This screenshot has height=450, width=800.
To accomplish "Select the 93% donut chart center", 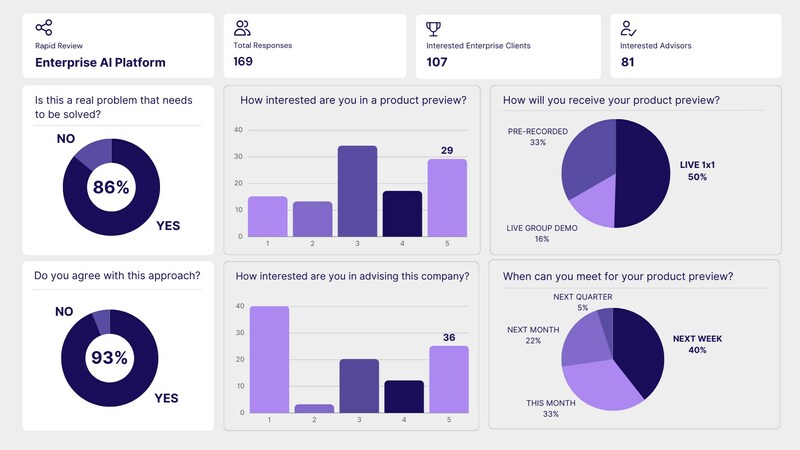I will click(109, 358).
